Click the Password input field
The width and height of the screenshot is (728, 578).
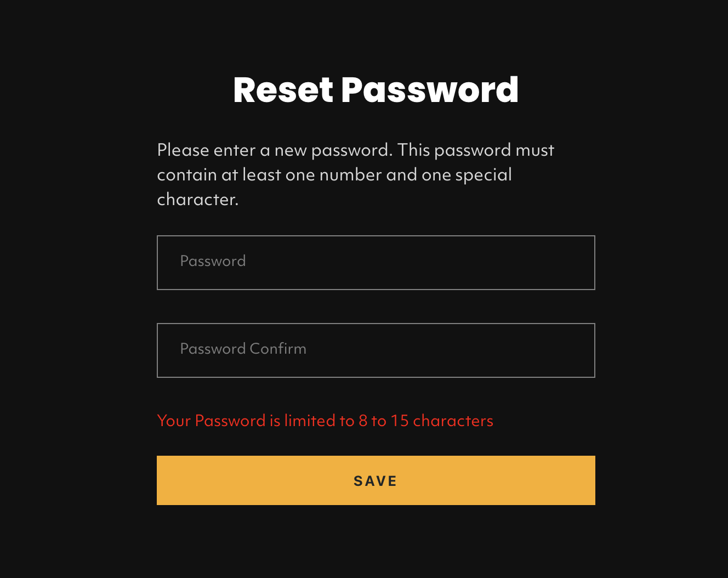pyautogui.click(x=376, y=262)
